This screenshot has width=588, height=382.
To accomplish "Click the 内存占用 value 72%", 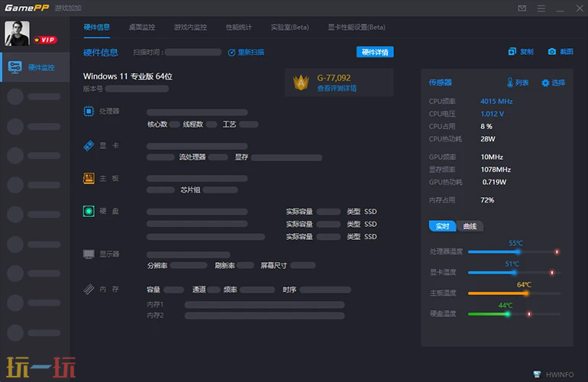I will point(487,200).
